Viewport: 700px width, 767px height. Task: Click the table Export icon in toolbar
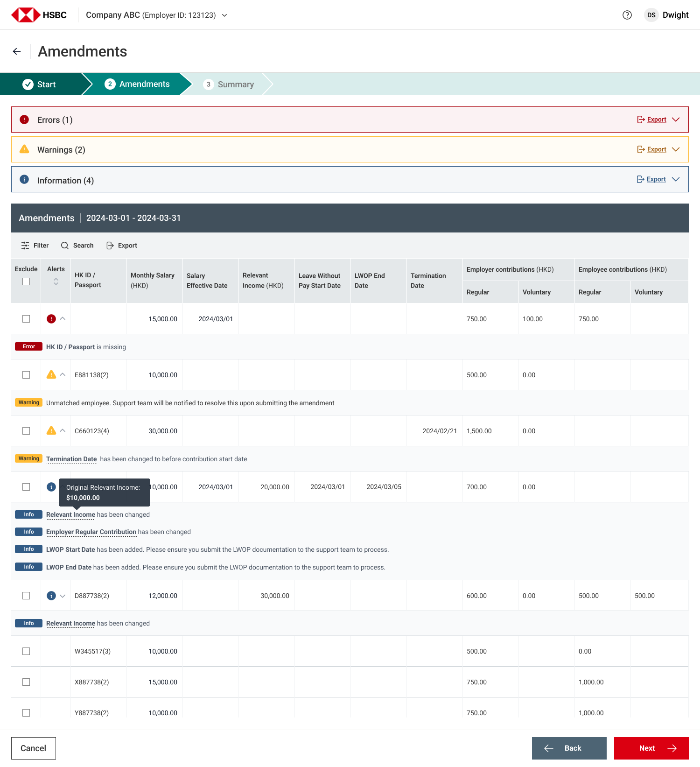(x=110, y=246)
